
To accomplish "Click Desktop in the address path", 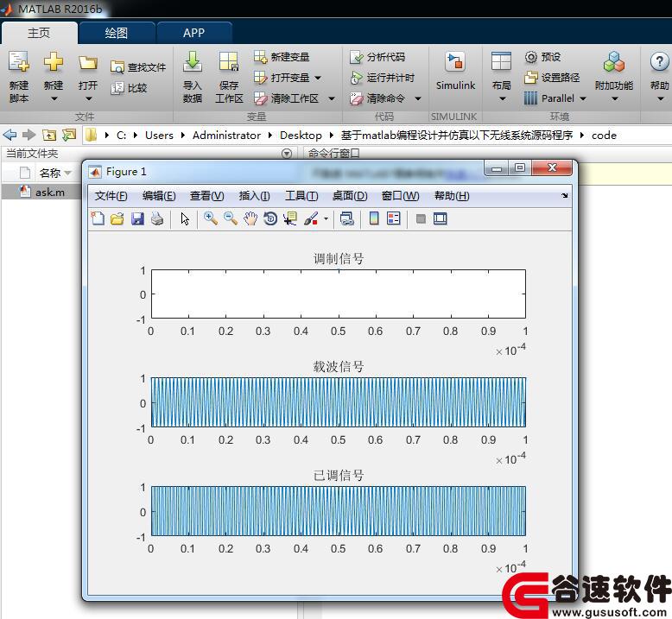I will click(x=301, y=135).
